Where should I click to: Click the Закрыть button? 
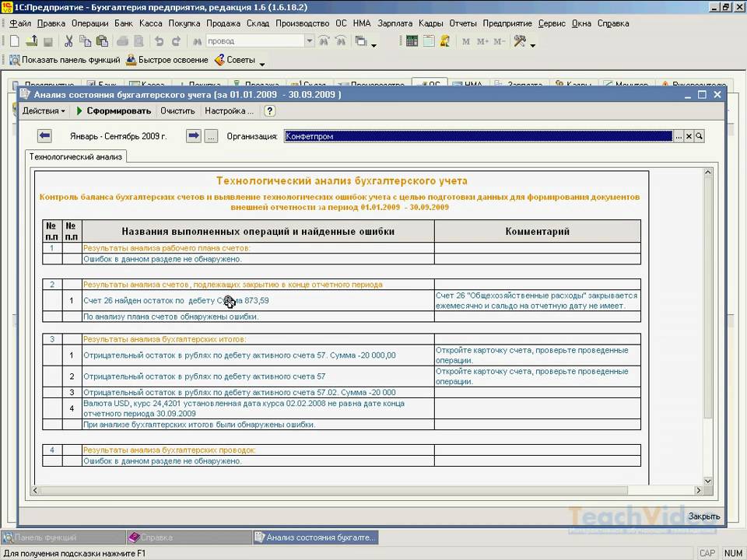[x=703, y=516]
